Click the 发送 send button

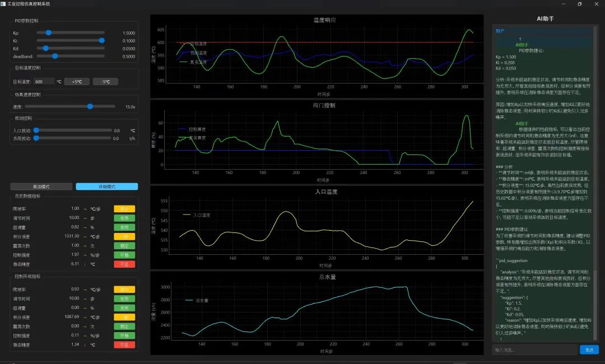pos(589,350)
